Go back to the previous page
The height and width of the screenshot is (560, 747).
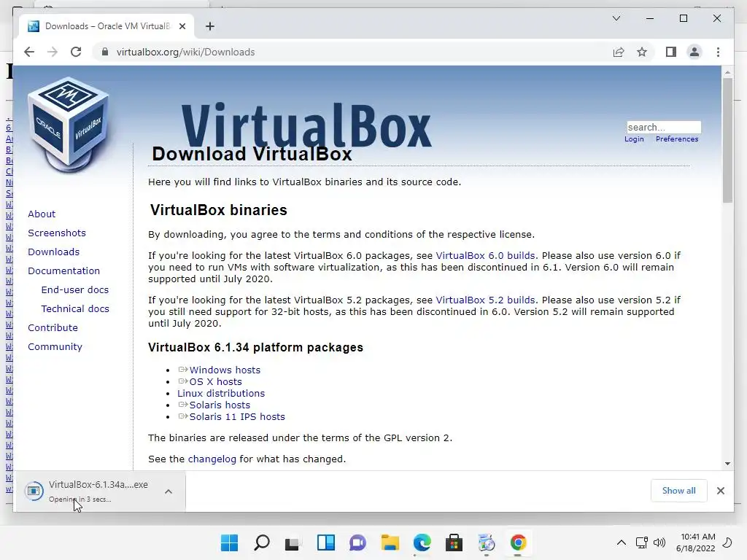29,52
